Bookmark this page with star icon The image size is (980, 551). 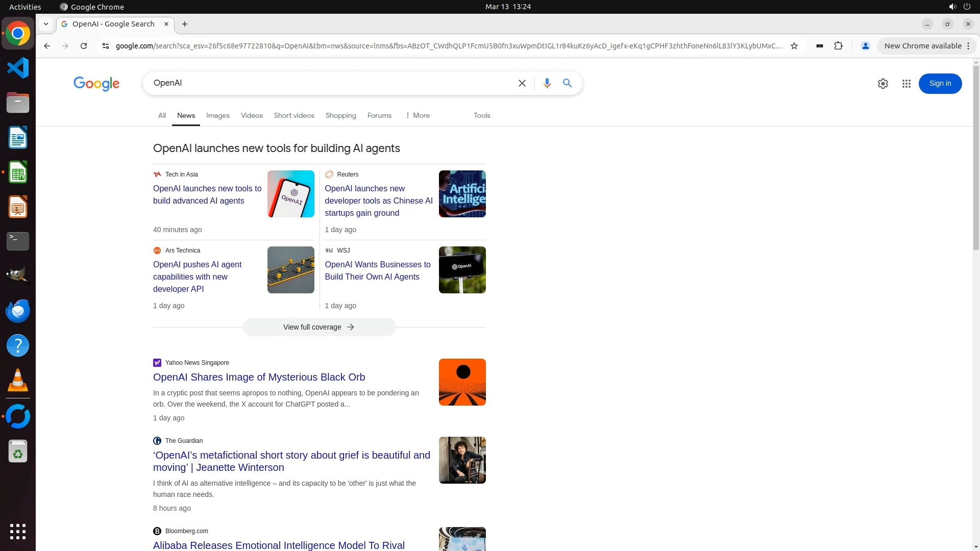(794, 46)
